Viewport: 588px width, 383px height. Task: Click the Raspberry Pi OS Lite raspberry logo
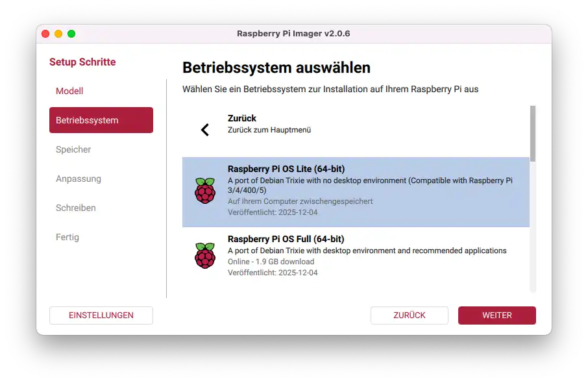point(205,191)
